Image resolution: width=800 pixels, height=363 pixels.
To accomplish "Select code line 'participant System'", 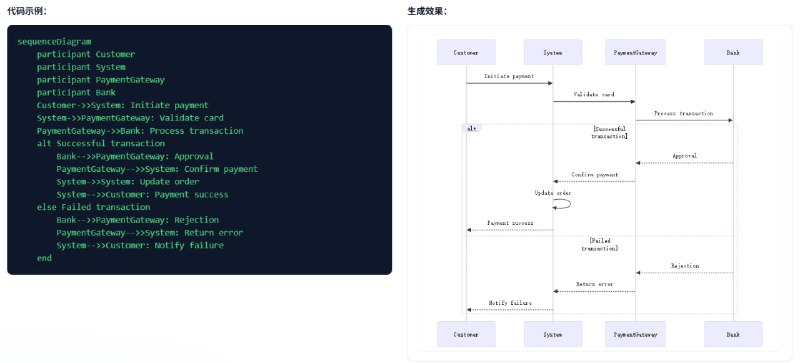I will click(81, 67).
